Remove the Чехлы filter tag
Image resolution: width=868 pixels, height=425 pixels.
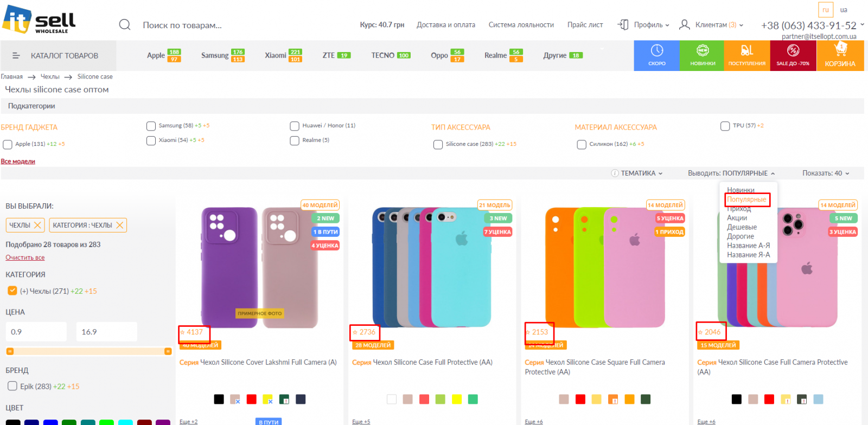[x=37, y=225]
